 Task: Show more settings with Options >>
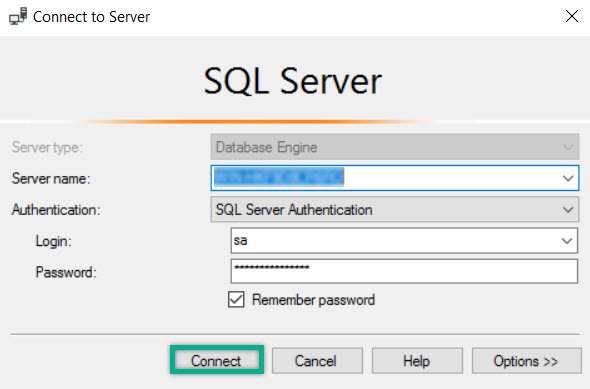[x=526, y=360]
